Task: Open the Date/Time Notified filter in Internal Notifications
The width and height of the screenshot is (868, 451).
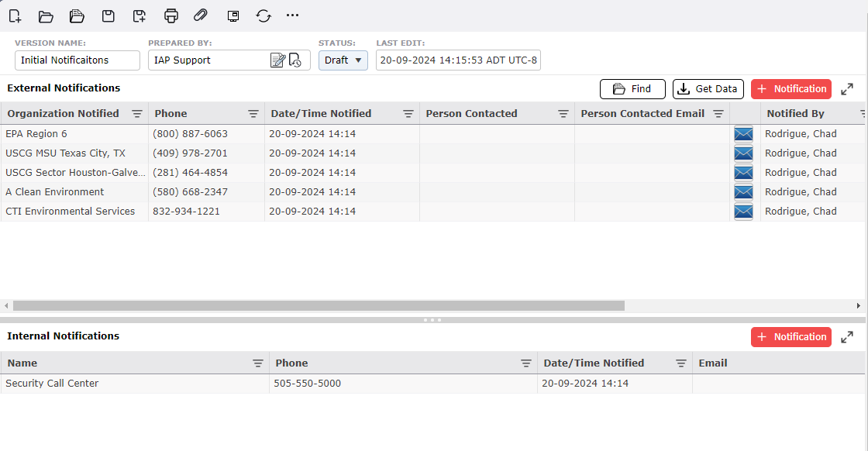Action: coord(681,363)
